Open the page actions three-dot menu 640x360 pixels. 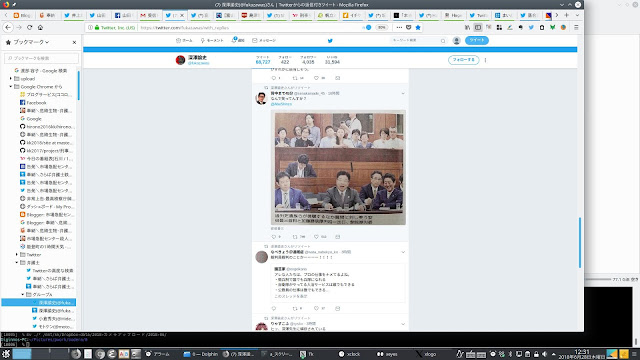(399, 27)
